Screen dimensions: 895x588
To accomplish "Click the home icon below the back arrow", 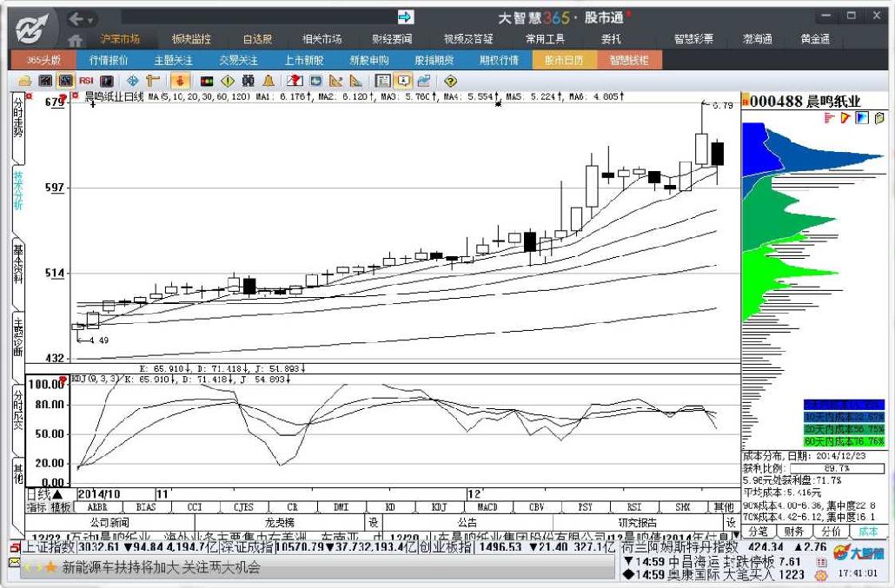I will (x=76, y=40).
